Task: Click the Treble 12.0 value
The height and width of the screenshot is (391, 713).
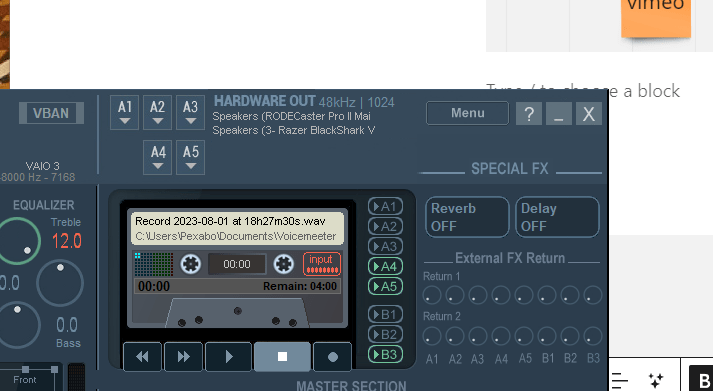Action: point(67,241)
